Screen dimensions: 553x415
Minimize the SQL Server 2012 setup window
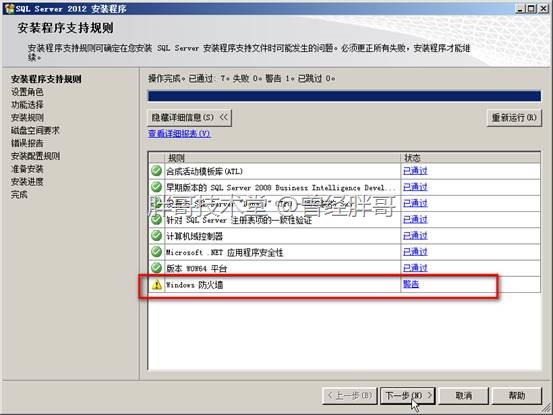[519, 8]
